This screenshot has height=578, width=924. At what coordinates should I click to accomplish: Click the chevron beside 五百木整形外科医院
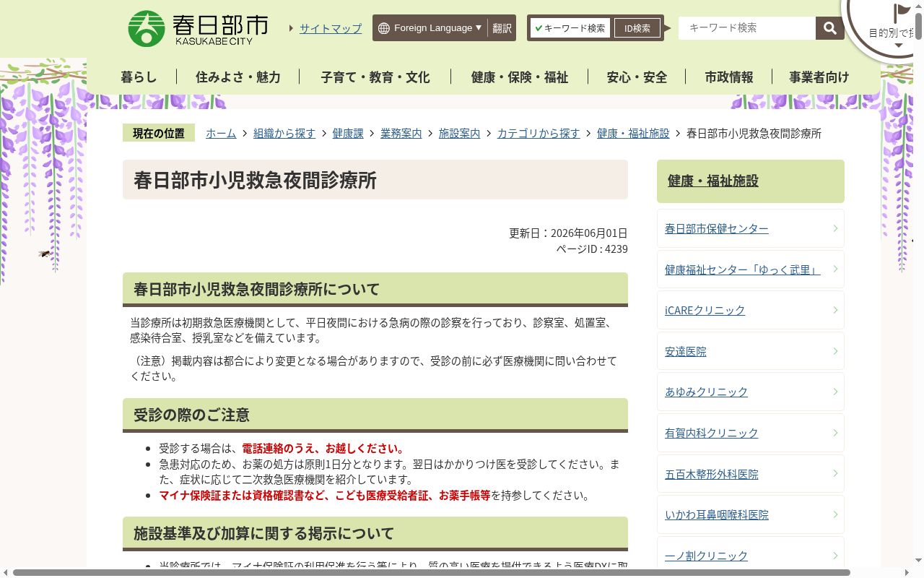tap(835, 474)
